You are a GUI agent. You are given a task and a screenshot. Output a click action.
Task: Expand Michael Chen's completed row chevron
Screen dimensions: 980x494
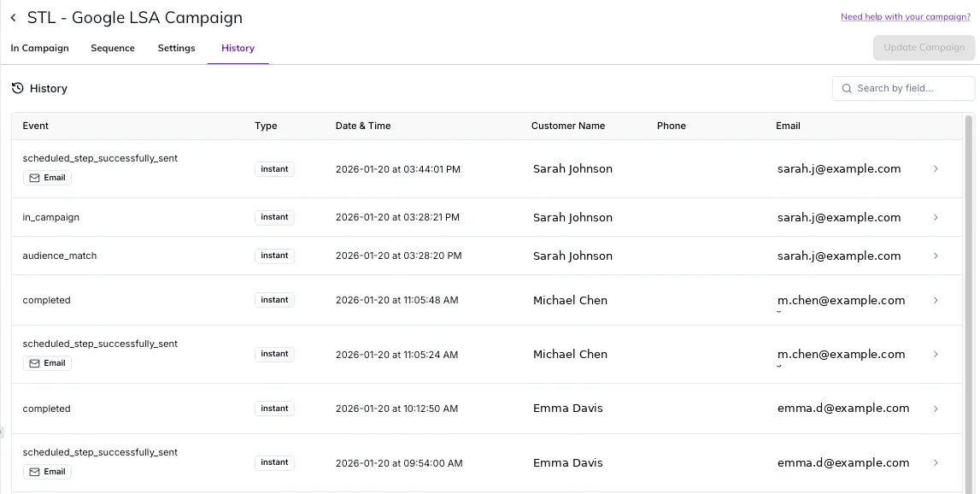(x=936, y=300)
